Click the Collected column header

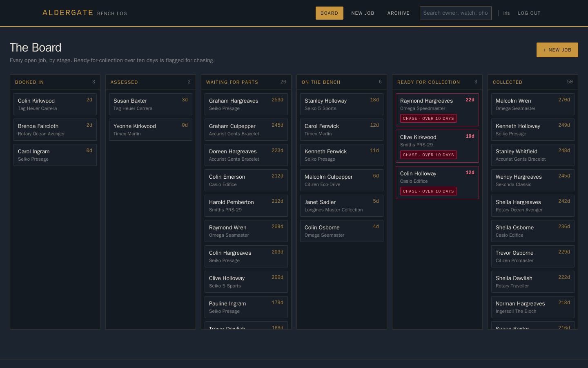(533, 82)
